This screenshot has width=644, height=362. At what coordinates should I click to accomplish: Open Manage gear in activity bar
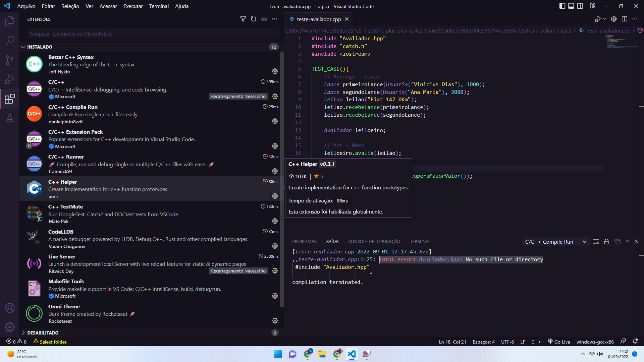10,327
